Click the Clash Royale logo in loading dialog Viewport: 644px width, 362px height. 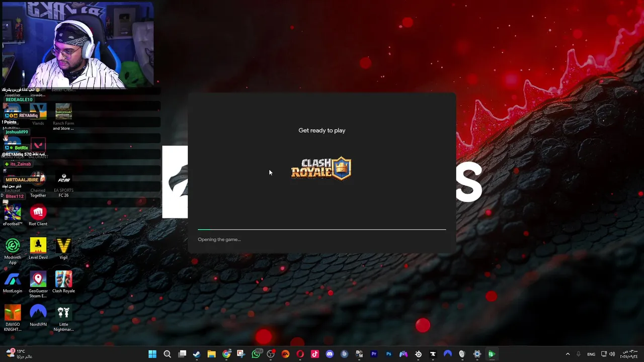(x=321, y=169)
